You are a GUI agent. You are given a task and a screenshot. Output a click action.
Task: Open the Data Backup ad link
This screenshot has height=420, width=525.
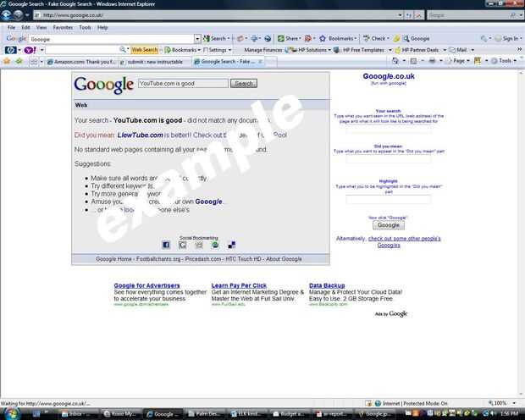click(x=327, y=285)
